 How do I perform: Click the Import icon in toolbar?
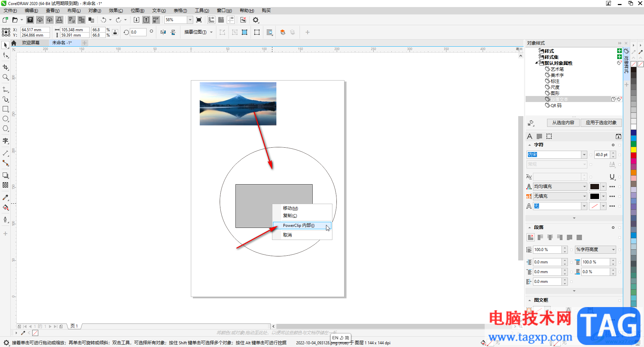137,20
